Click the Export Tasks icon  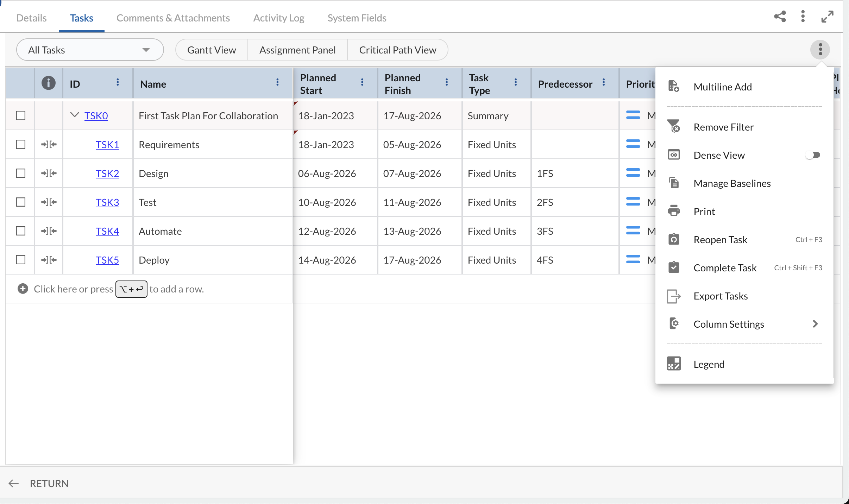point(674,296)
